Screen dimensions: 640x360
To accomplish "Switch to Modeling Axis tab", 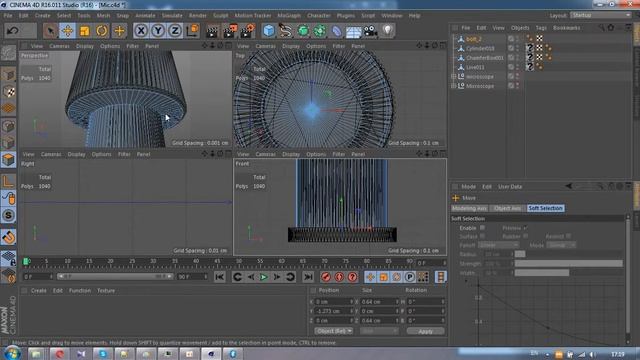I will pos(469,208).
